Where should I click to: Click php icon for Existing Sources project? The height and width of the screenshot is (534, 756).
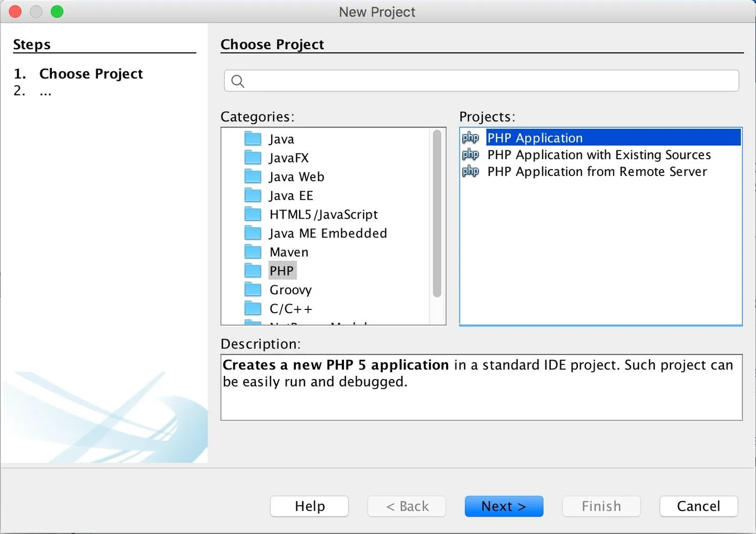pos(471,154)
